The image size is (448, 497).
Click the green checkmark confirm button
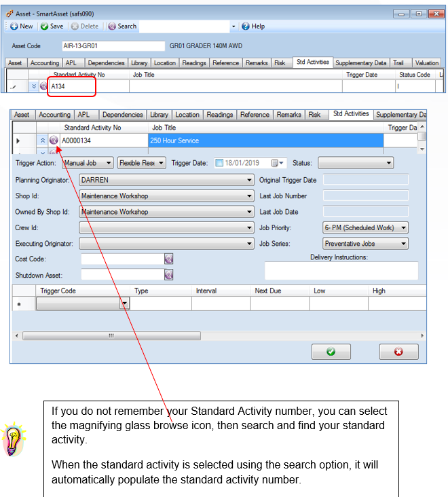coord(331,352)
